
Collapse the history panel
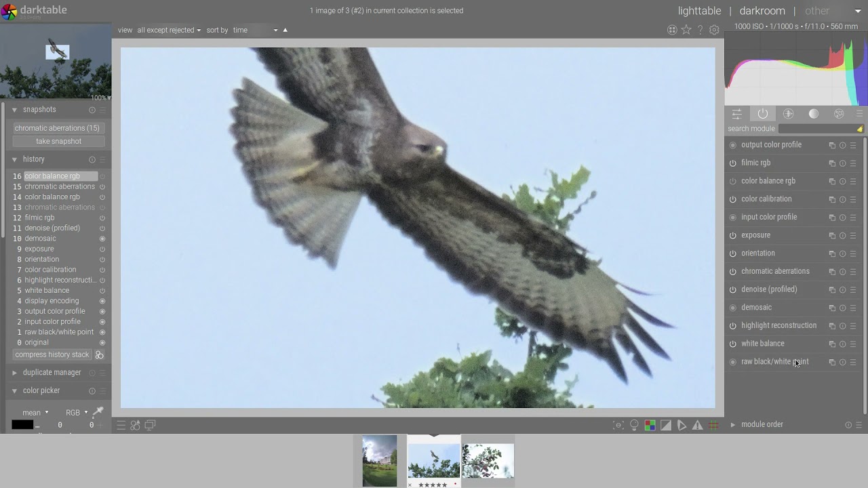(x=14, y=159)
